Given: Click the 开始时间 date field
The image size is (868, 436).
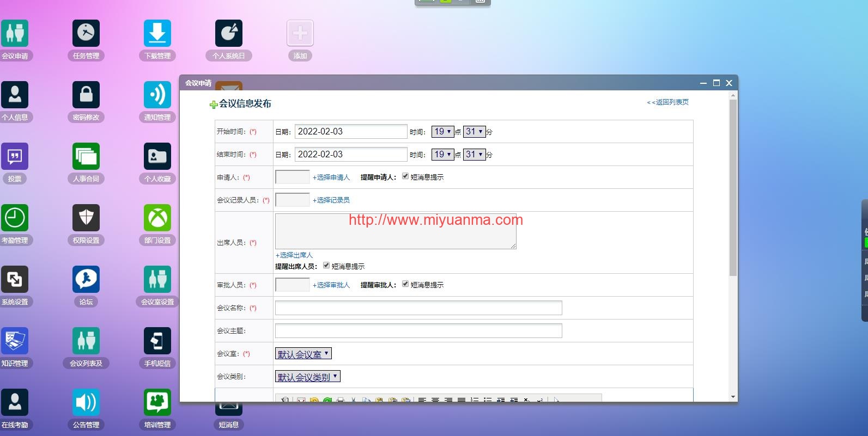Looking at the screenshot, I should click(x=351, y=132).
